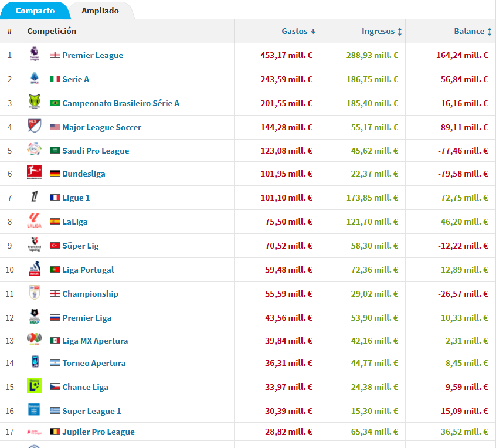This screenshot has height=448, width=496.
Task: Open the Serie A competition link
Action: 76,79
